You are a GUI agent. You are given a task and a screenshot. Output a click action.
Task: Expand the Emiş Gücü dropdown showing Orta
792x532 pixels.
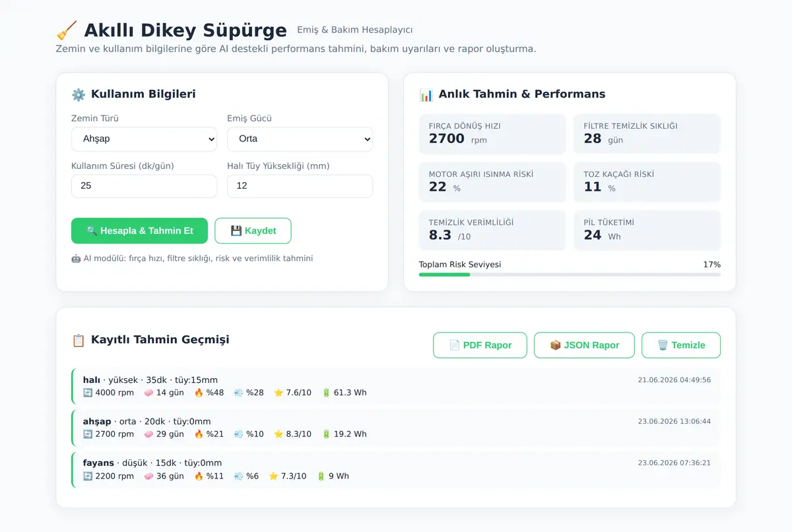[x=300, y=139]
